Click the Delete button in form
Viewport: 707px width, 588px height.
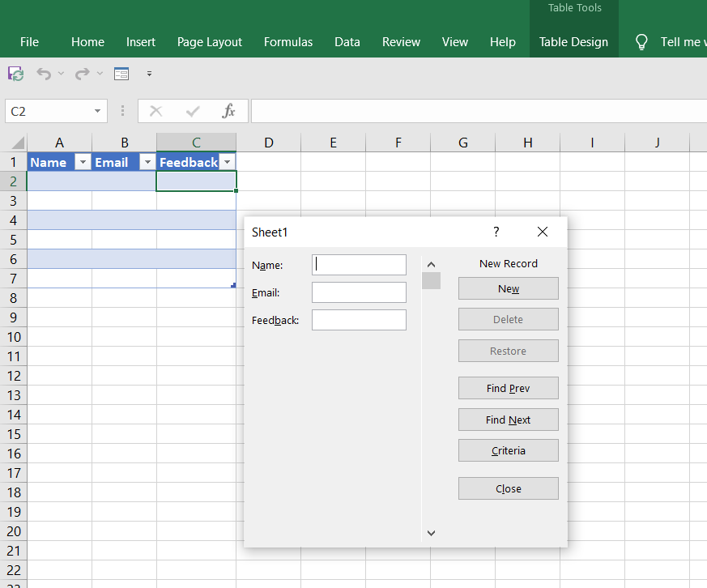click(508, 319)
